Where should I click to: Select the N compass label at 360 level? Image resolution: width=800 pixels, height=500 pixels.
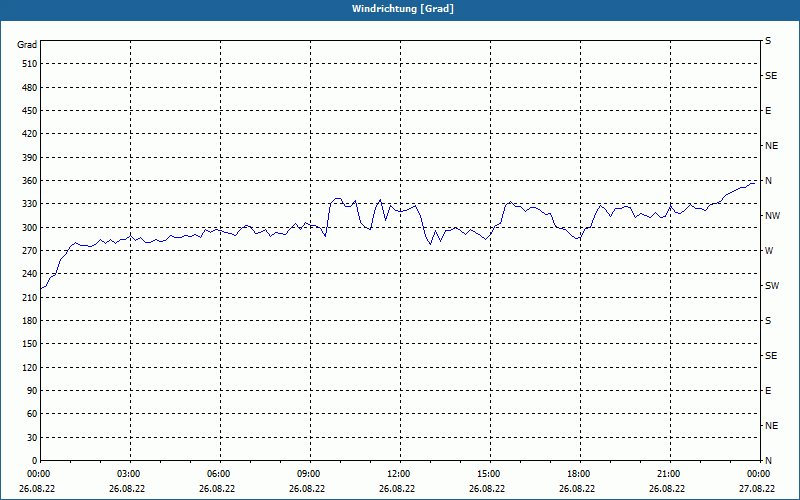[x=768, y=181]
